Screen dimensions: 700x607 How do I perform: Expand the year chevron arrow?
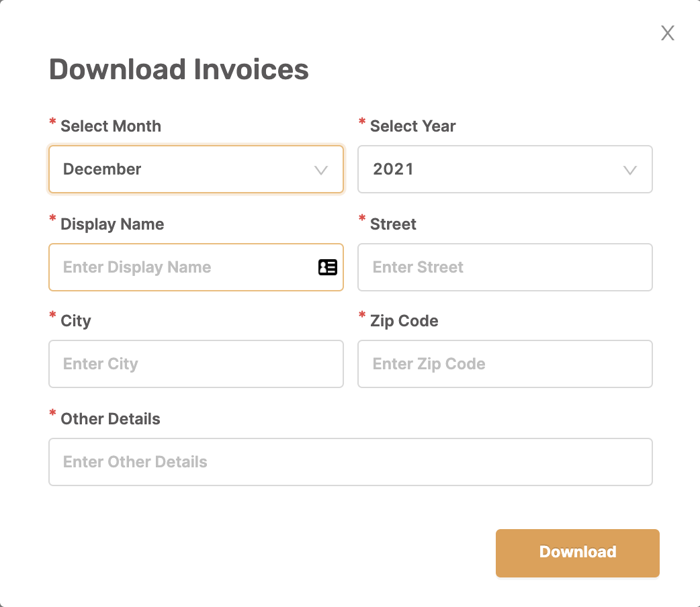pyautogui.click(x=630, y=170)
